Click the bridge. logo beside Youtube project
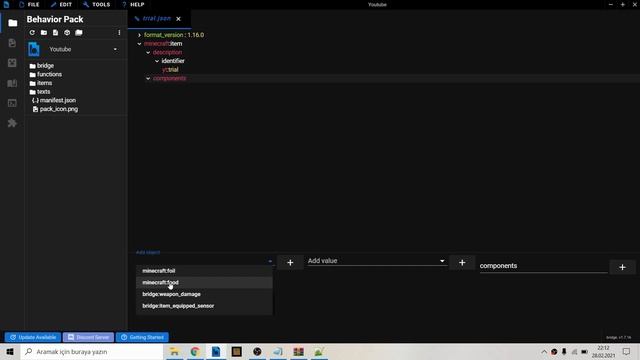 [34, 49]
